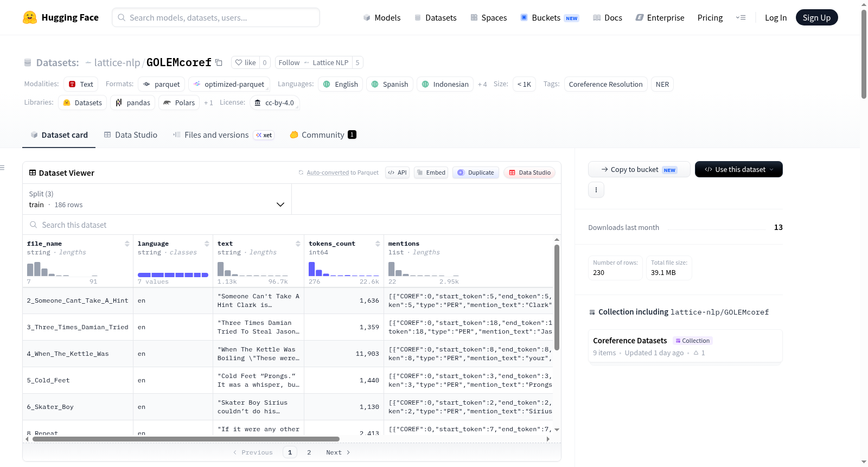The width and height of the screenshot is (868, 467).
Task: Click the search magnifier icon in dataset search
Action: pos(34,225)
